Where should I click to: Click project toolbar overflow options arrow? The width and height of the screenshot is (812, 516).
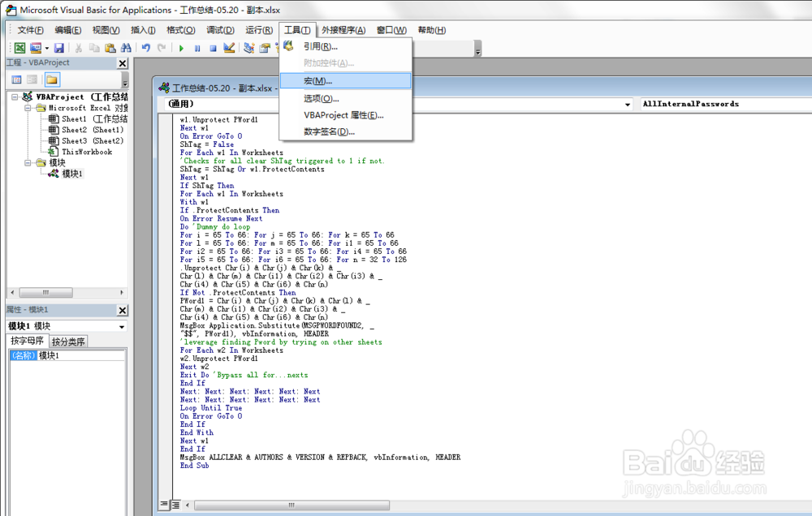coord(125,80)
